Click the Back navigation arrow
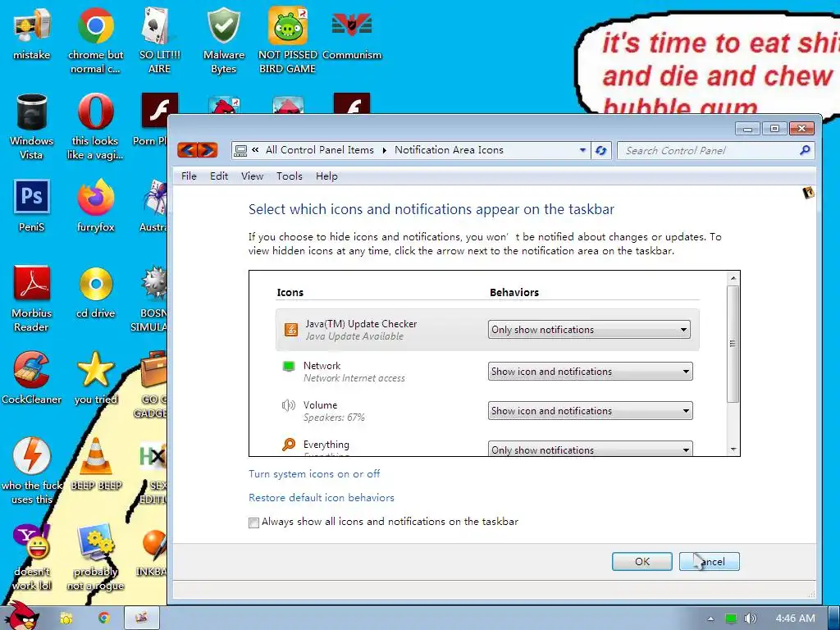Screen dimensions: 840x630 (x=187, y=150)
